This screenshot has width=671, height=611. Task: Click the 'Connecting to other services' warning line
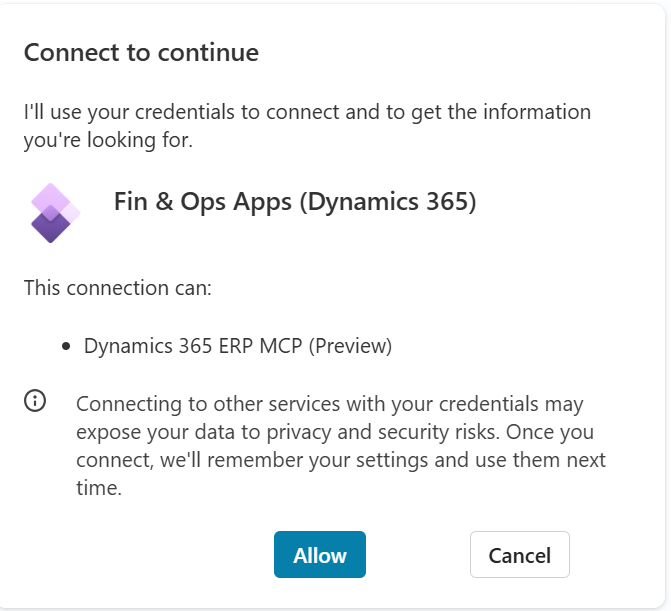point(329,405)
